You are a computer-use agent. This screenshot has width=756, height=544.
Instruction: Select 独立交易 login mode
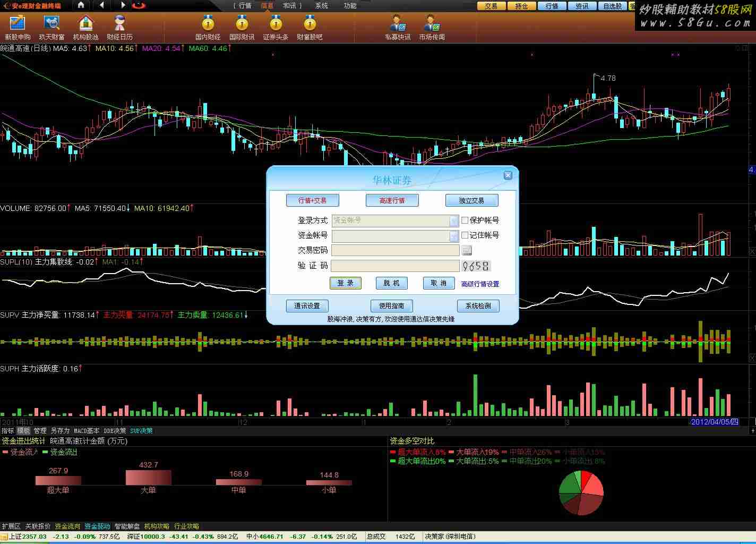coord(472,200)
